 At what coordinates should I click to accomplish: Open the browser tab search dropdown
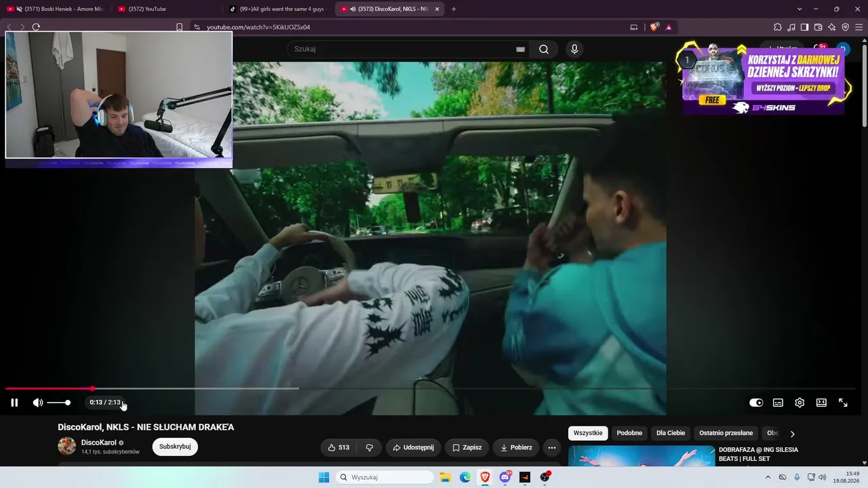(x=800, y=9)
